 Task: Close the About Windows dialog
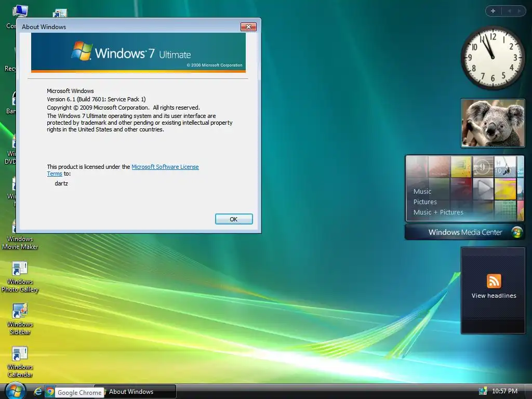(248, 27)
